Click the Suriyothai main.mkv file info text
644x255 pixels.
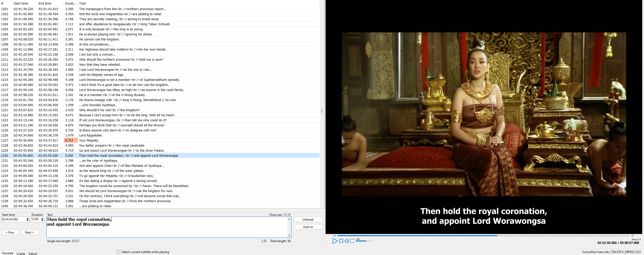pyautogui.click(x=611, y=252)
